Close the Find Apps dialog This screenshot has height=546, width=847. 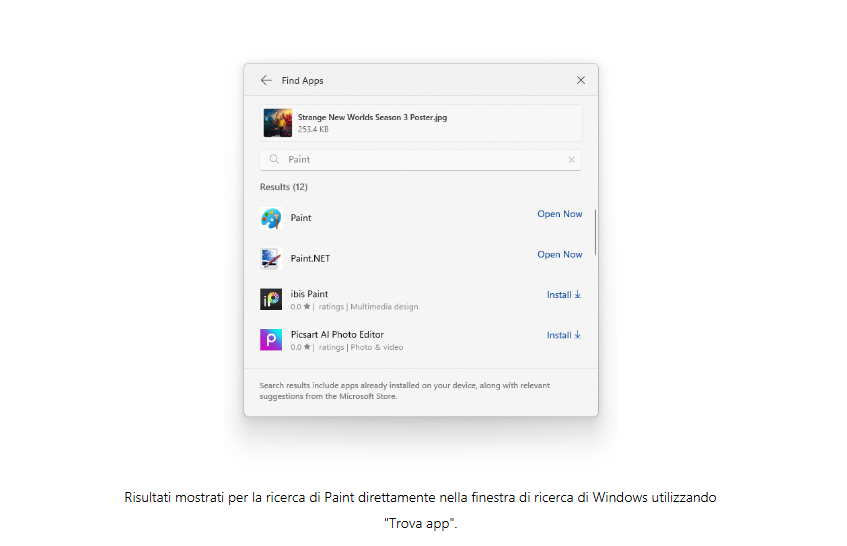click(581, 80)
